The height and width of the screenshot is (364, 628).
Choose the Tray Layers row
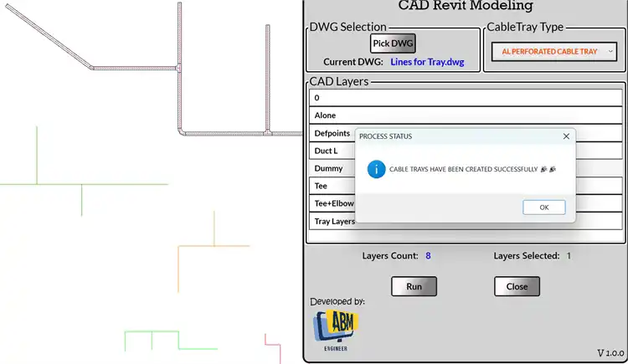point(333,221)
